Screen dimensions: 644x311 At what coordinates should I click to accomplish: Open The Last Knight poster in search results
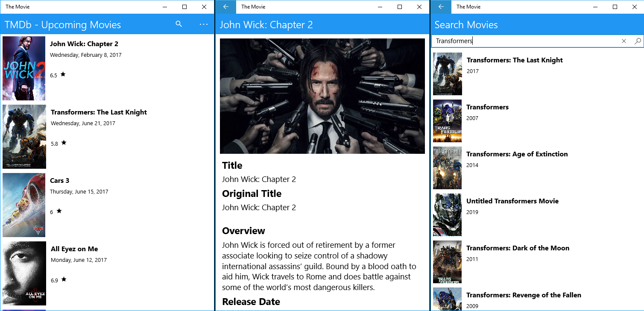[448, 74]
